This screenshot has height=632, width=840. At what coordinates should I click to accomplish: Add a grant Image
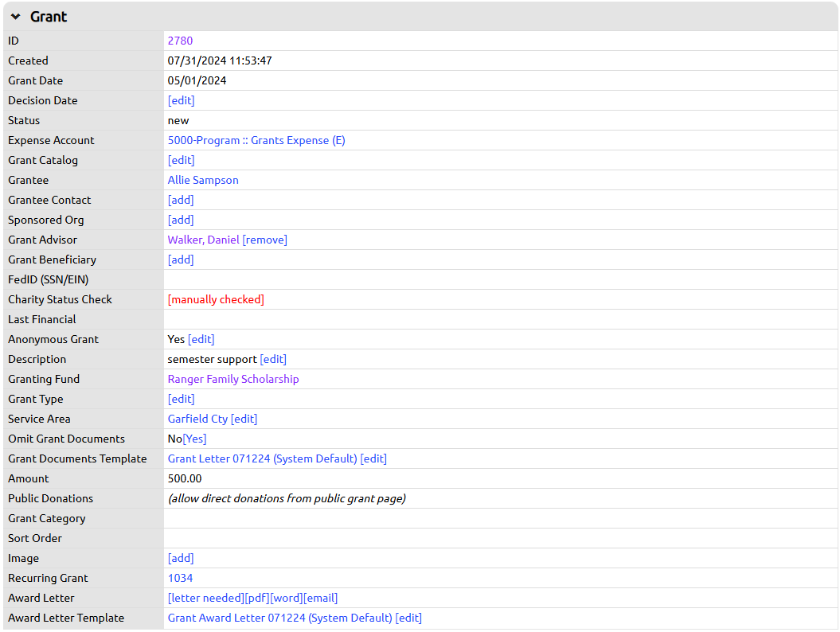point(181,558)
